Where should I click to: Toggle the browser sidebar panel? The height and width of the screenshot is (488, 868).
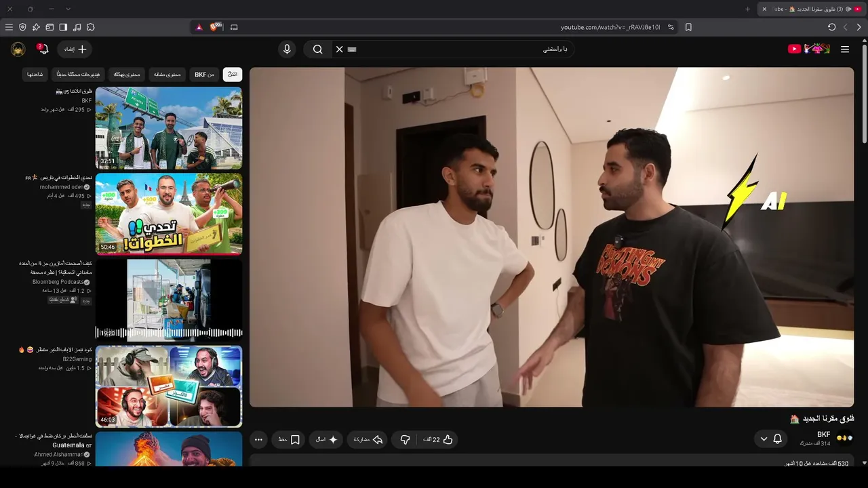point(63,27)
